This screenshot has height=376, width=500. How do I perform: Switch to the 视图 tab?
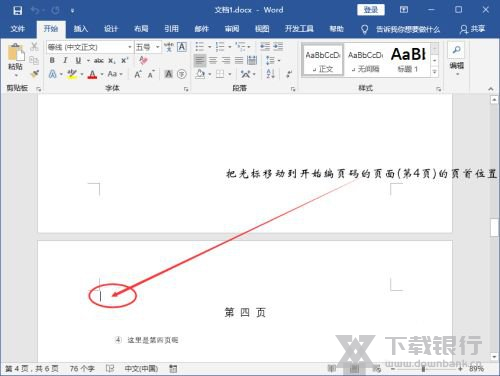click(x=262, y=29)
